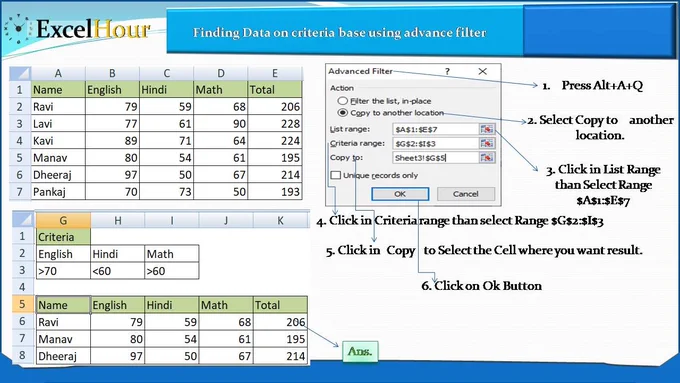The image size is (680, 383).
Task: Click the 'Hindi' header cell in C1
Action: pos(167,89)
